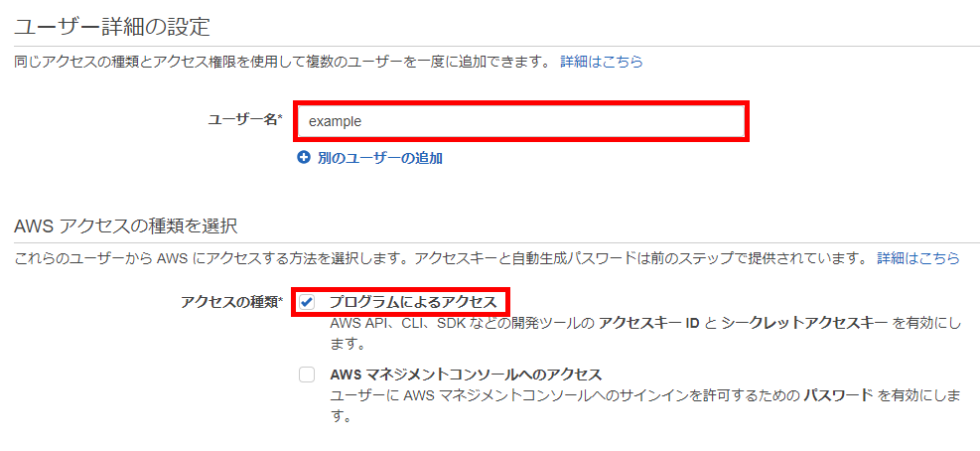Click the 別のユーザーの追加 link text

tap(380, 158)
